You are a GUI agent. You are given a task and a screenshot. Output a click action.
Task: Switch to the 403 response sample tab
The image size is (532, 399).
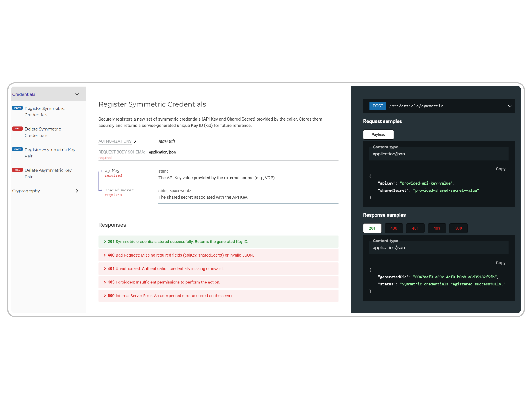click(437, 228)
